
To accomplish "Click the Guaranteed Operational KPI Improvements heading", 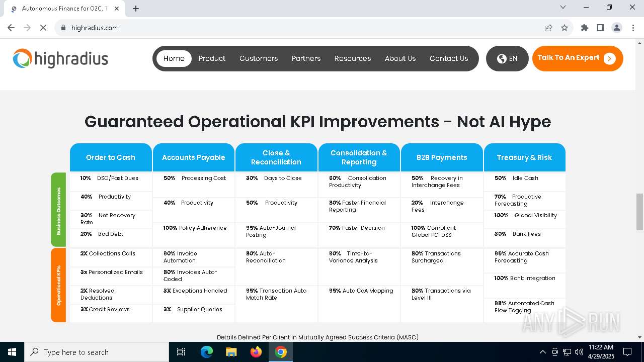I will click(317, 122).
